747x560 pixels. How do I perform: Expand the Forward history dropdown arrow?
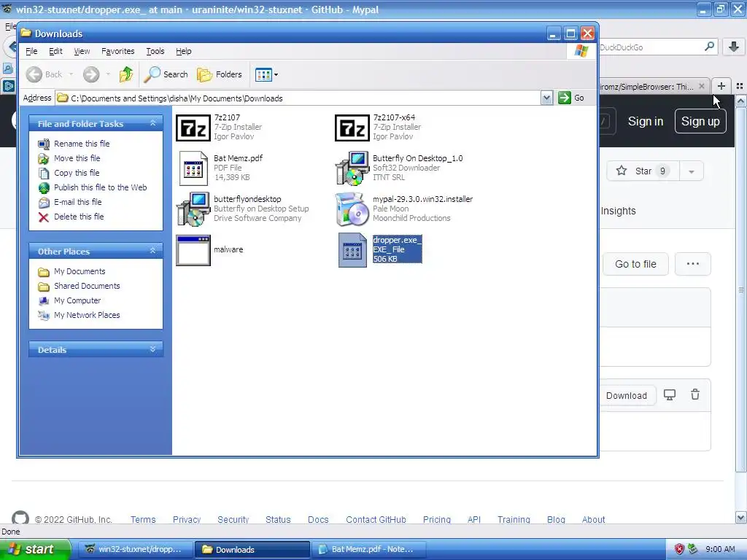[108, 74]
